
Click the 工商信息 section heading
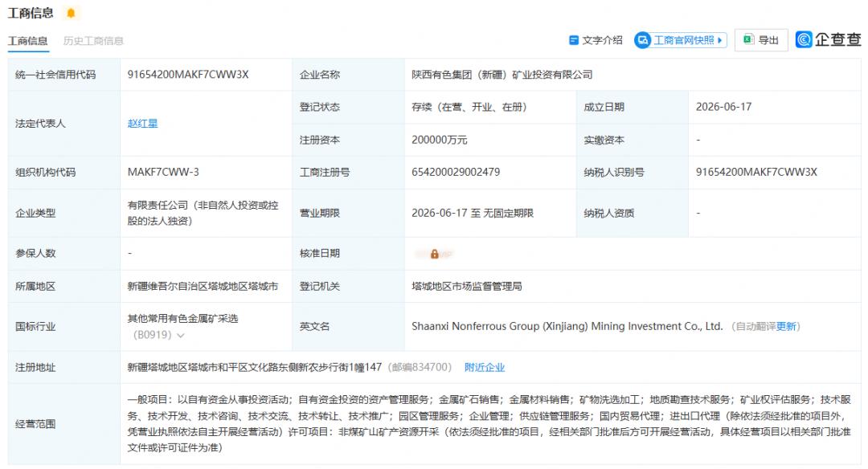[31, 13]
